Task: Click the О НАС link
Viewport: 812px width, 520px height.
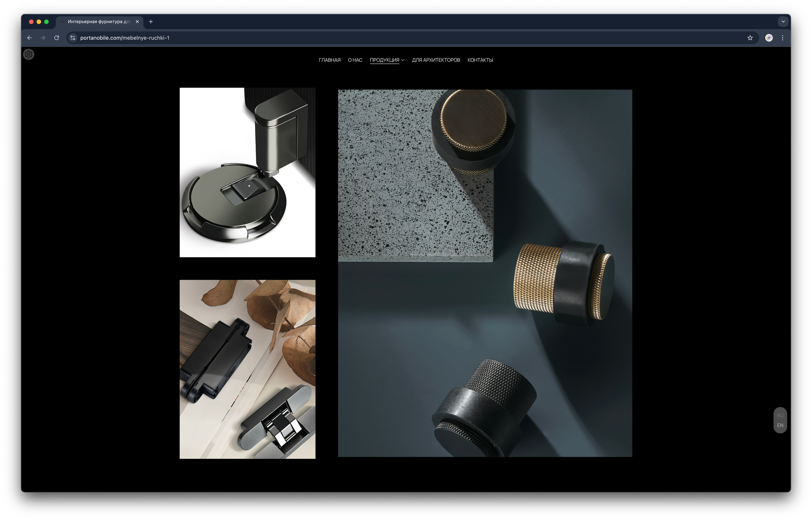Action: coord(355,60)
